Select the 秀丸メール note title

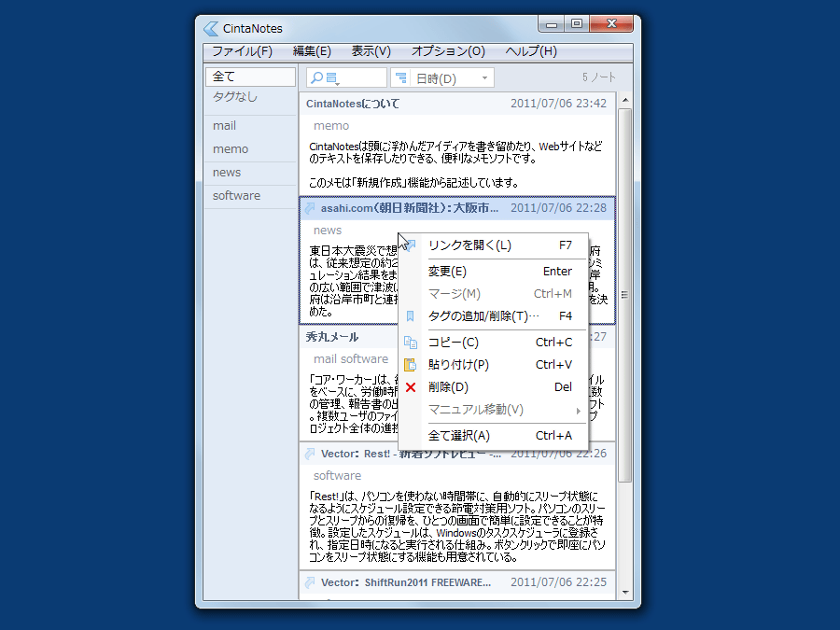(332, 337)
